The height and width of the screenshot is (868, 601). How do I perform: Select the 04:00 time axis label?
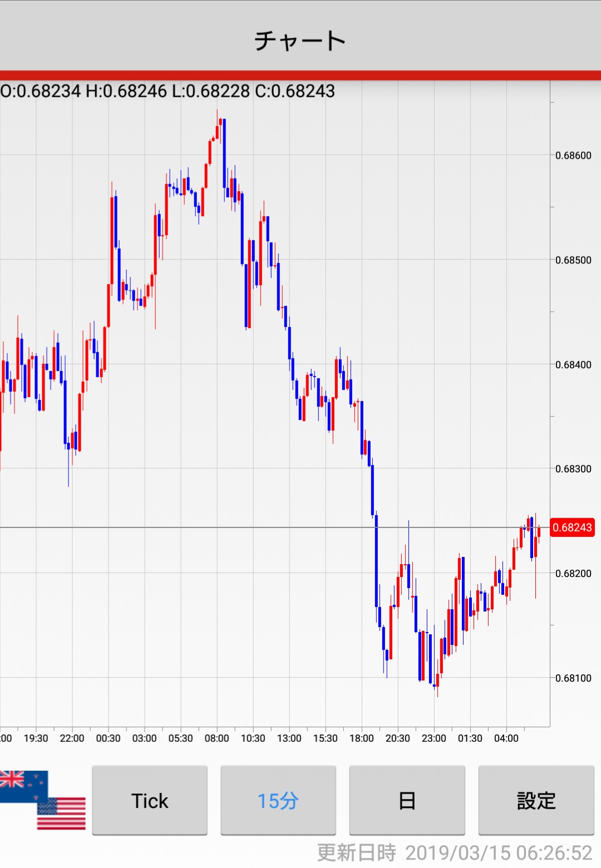[506, 738]
